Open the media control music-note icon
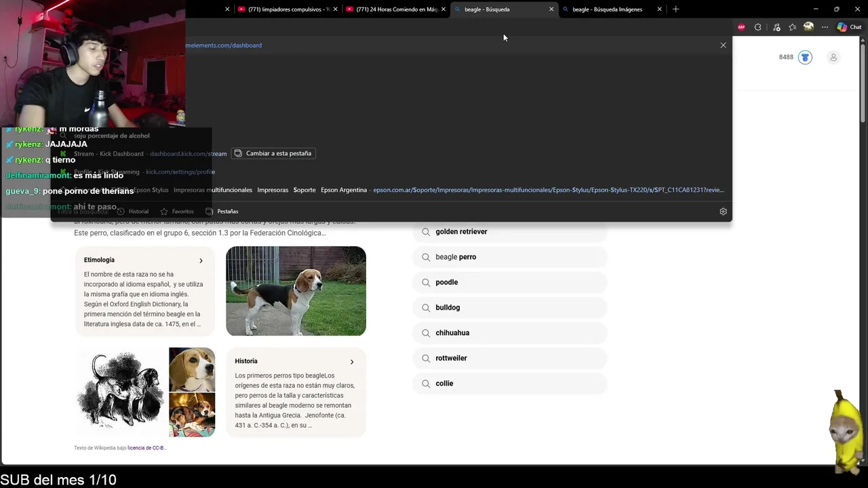868x488 pixels. [x=776, y=27]
